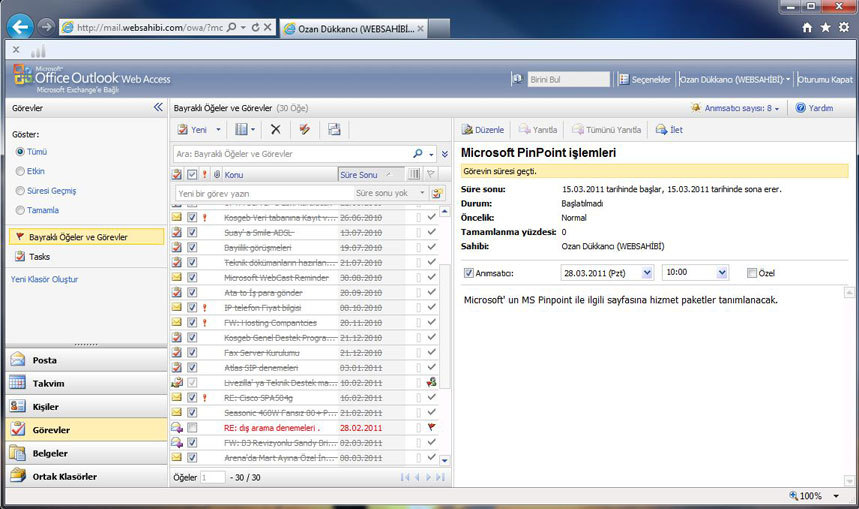
Task: Open Ozan Dükkancı mailbox dropdown
Action: point(735,79)
